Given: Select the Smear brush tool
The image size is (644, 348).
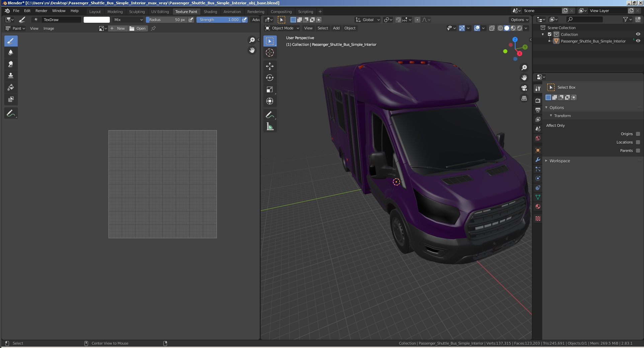Looking at the screenshot, I should click(11, 64).
